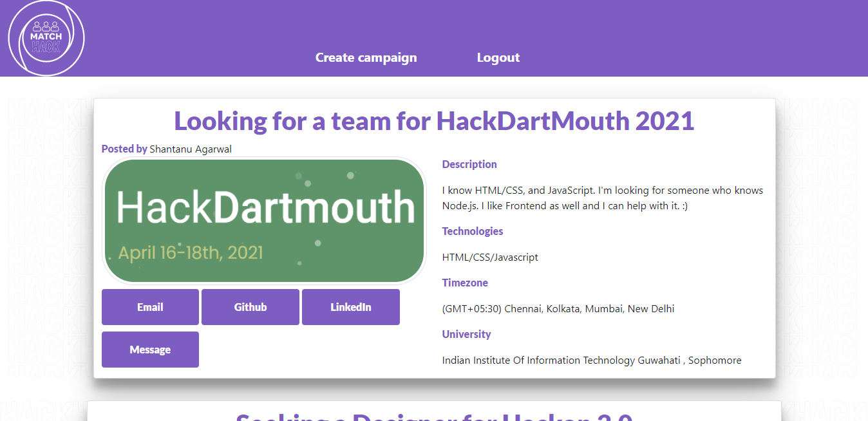The image size is (868, 421).
Task: Click the GMT+05:30 timezone value
Action: coord(558,308)
